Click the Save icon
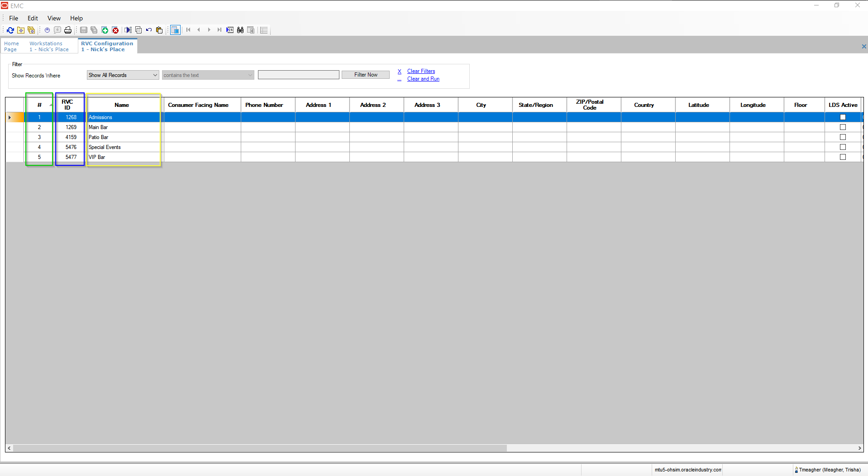This screenshot has width=868, height=476. click(83, 30)
